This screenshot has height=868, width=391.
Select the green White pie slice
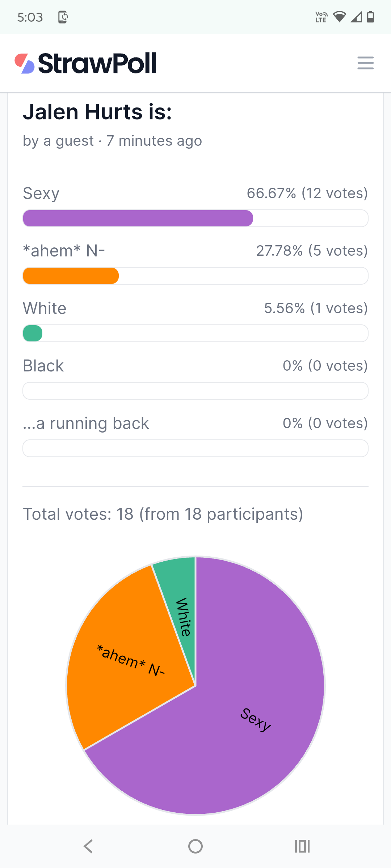[181, 608]
